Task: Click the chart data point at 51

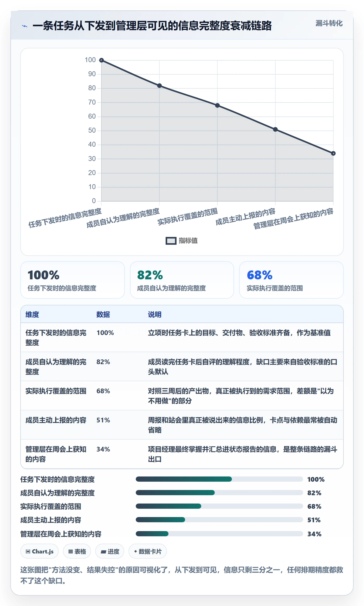Action: [x=275, y=130]
